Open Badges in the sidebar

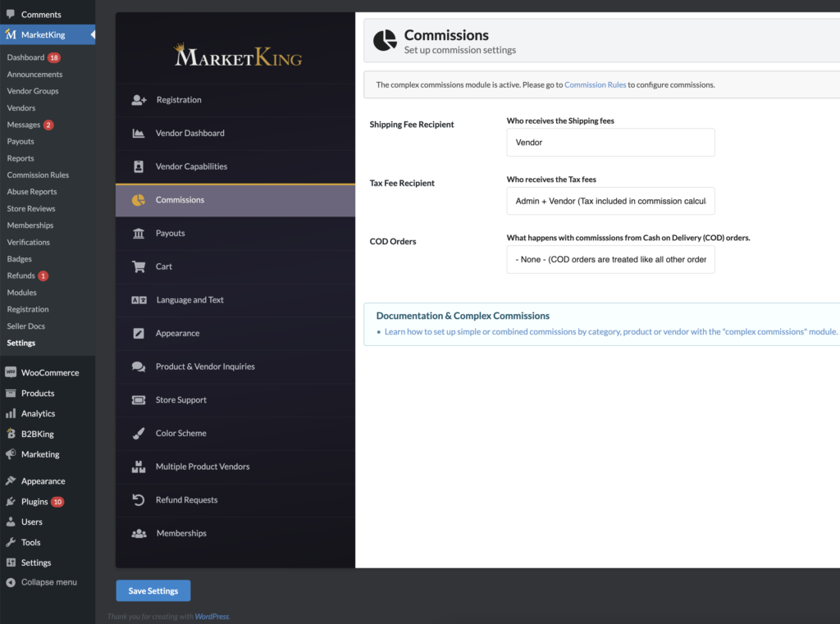(20, 259)
